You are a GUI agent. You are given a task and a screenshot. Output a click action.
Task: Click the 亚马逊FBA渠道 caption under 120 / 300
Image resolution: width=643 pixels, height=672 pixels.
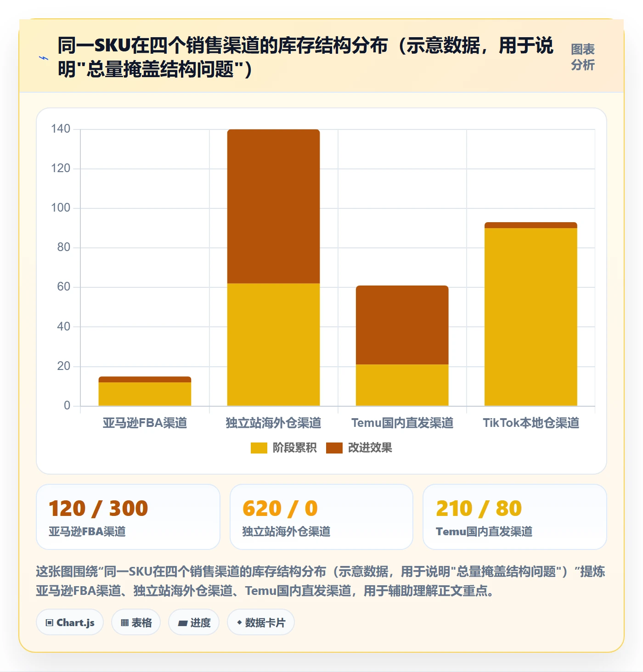pyautogui.click(x=87, y=532)
